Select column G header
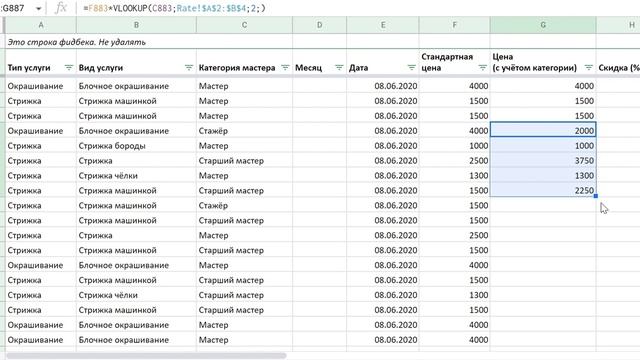This screenshot has width=640, height=360. 543,25
